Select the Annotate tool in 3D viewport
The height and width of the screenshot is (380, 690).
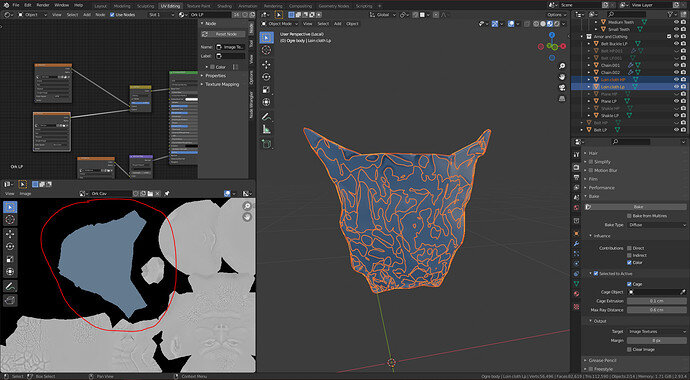[266, 117]
